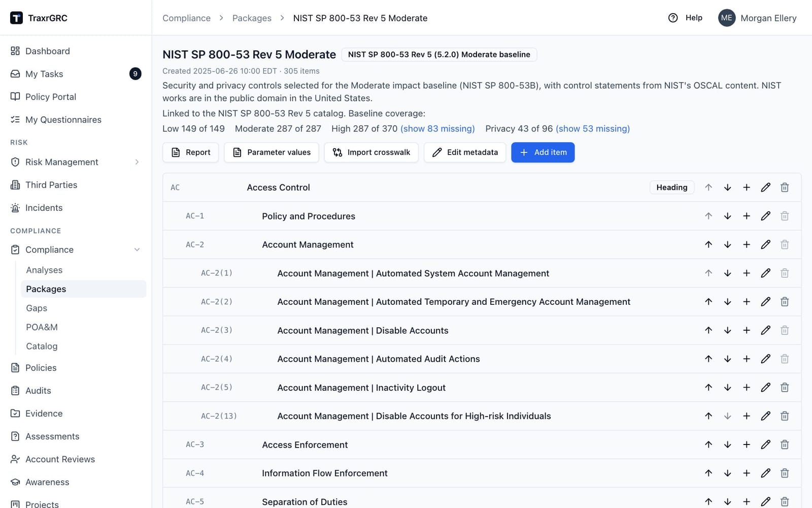Screen dimensions: 812x508
Task: Open Parameter values
Action: coord(272,152)
